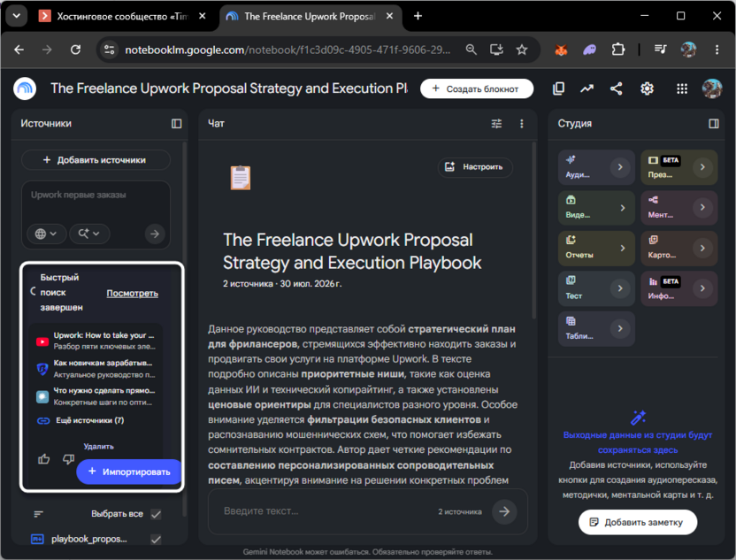
Task: Open the Google apps grid
Action: [x=681, y=88]
